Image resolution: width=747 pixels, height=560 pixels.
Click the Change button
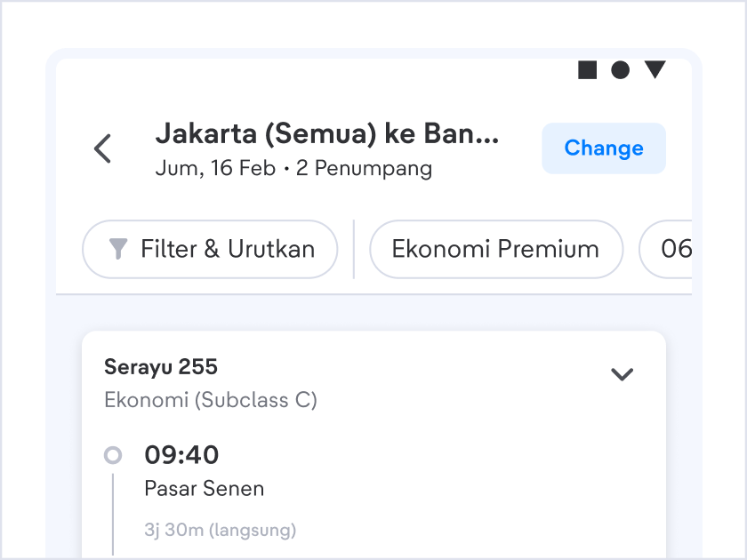click(603, 148)
